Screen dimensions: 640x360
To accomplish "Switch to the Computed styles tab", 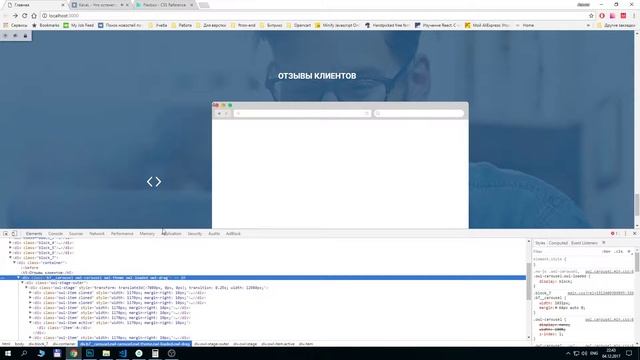I will coord(558,243).
